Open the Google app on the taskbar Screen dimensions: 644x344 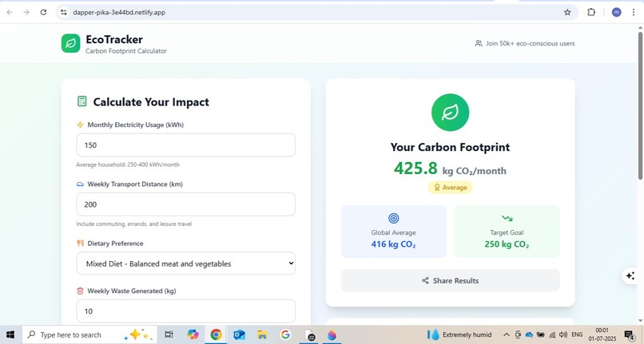click(285, 335)
